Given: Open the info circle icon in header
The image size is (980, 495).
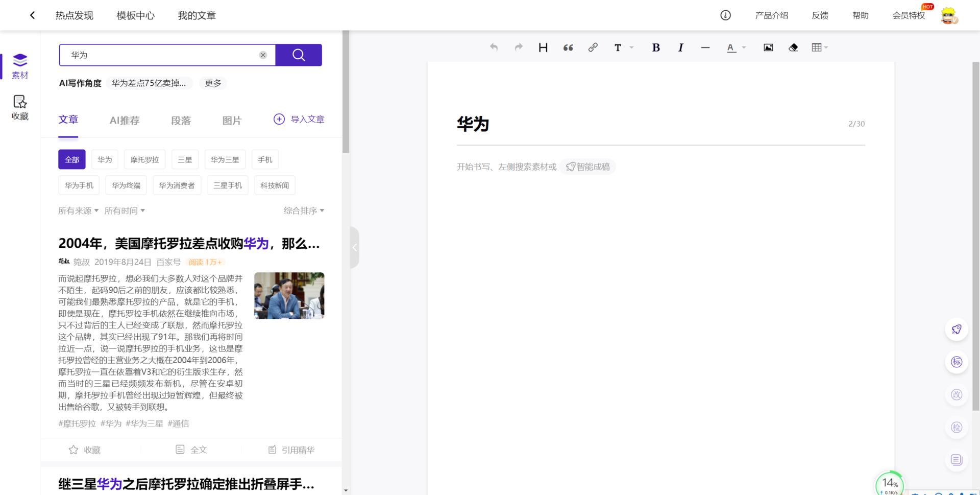Looking at the screenshot, I should tap(725, 15).
